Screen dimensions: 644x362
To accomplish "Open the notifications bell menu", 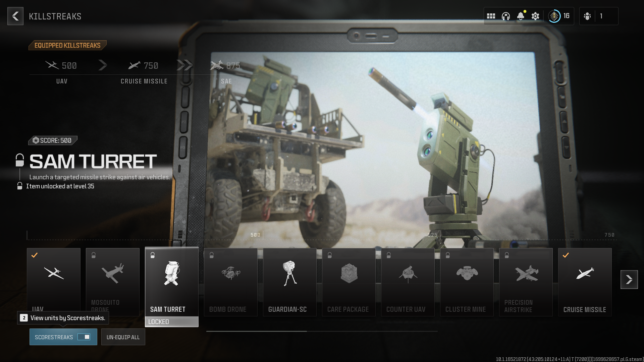I will 521,16.
